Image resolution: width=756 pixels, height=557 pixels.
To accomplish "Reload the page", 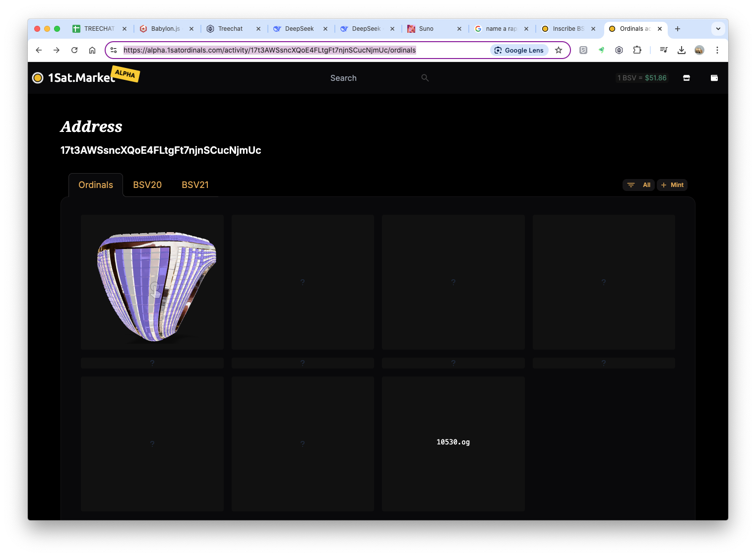I will click(74, 50).
